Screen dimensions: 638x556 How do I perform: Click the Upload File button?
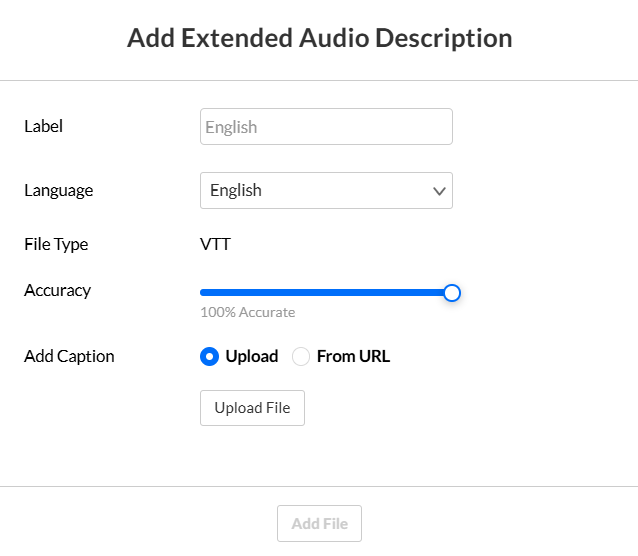252,408
